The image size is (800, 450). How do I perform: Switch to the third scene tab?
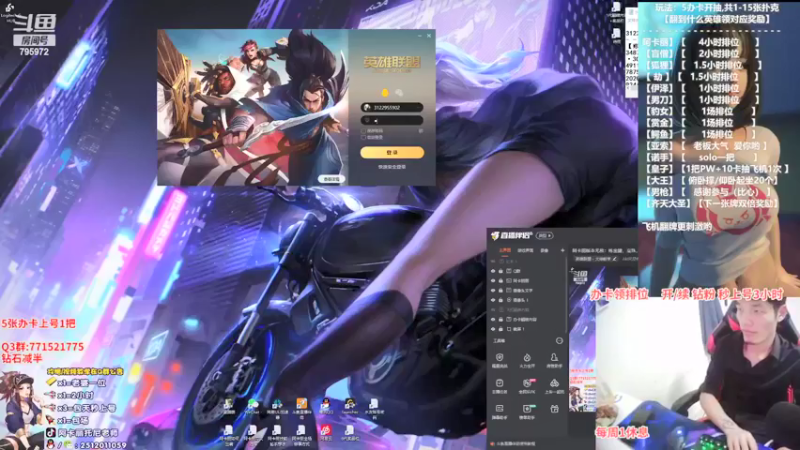[x=544, y=251]
